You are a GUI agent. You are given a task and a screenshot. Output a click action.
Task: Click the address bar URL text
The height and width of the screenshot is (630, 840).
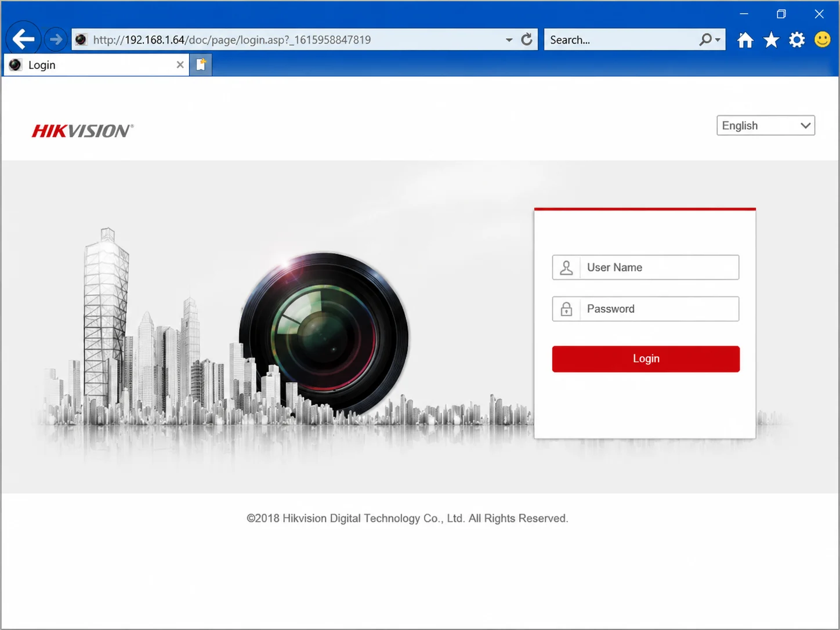tap(232, 40)
